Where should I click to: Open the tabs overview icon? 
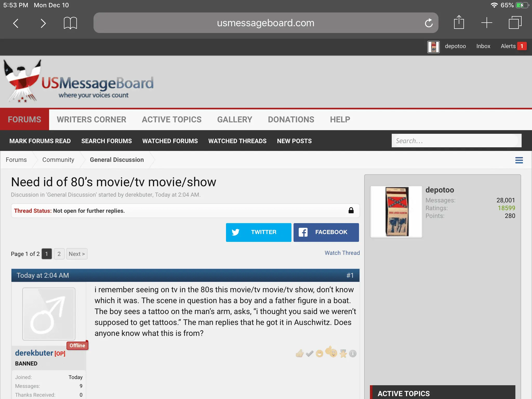coord(515,23)
